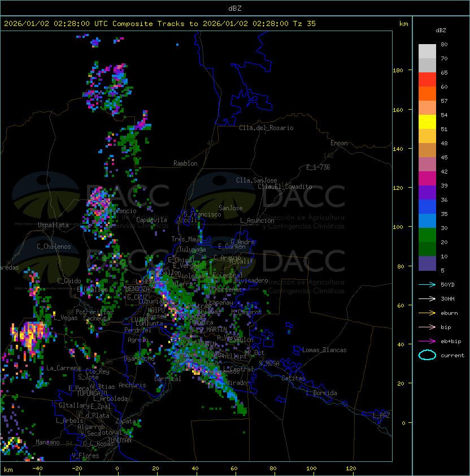The image size is (470, 476).
Task: Click the Carrizal place label
Action: click(168, 379)
